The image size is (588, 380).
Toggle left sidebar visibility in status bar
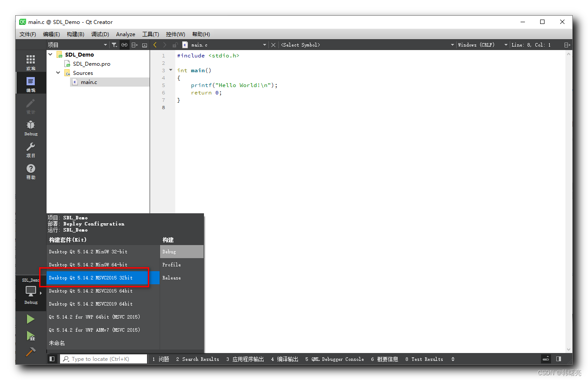52,359
